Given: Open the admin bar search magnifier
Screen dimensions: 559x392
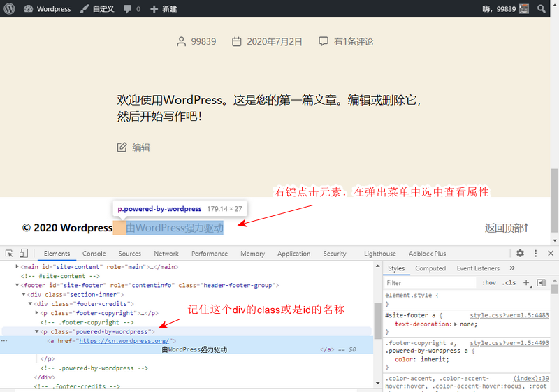Looking at the screenshot, I should pos(541,8).
